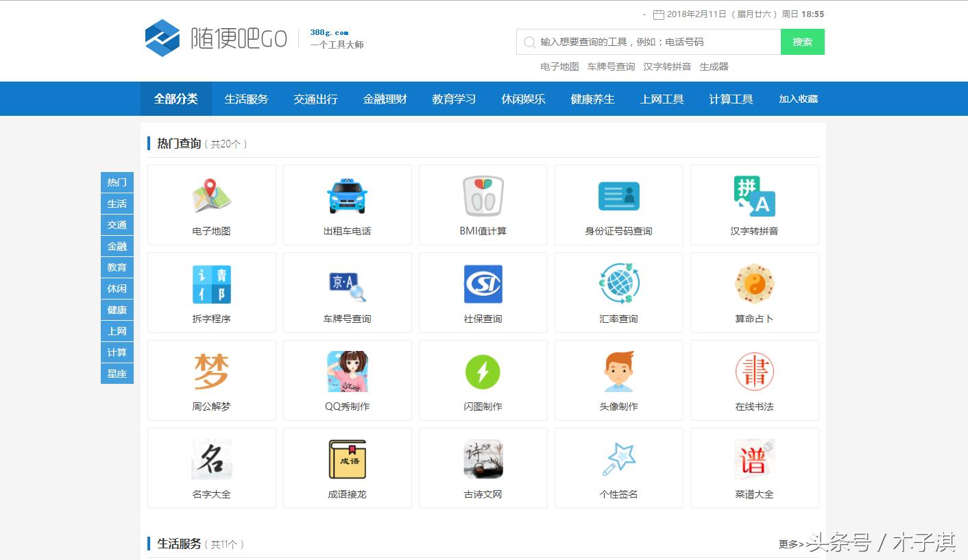
Task: Open the 闪图制作 lightning icon
Action: (x=483, y=372)
